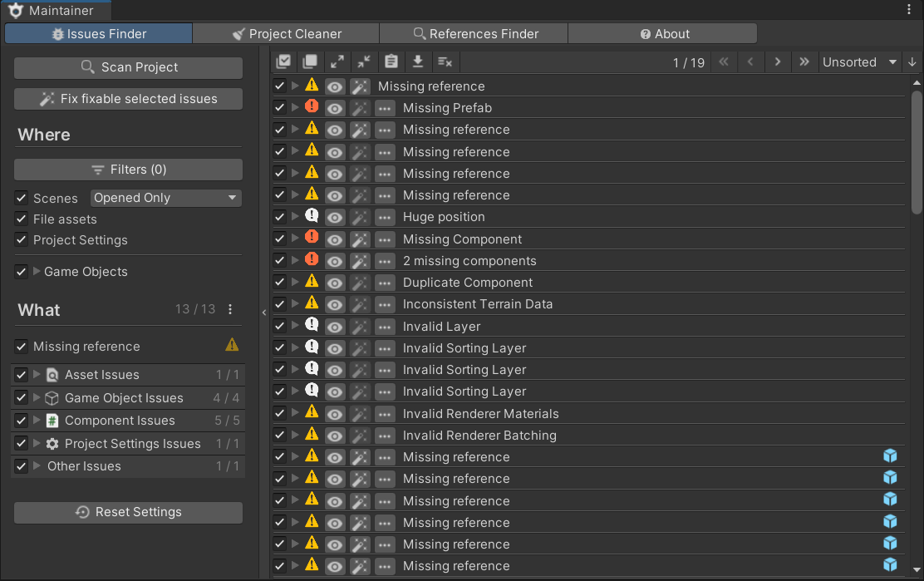The height and width of the screenshot is (581, 924).
Task: Expand the Project Settings Issues group
Action: point(37,443)
